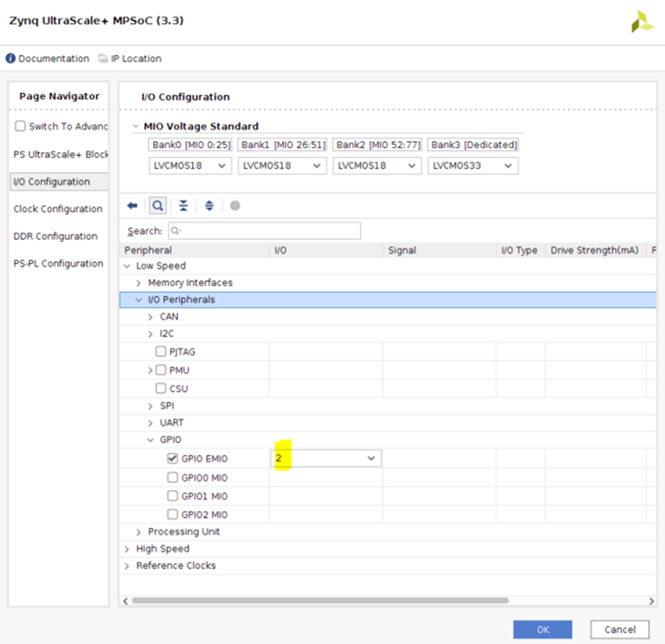Expand Processing Unit node
Viewport: 665px width, 644px height.
tap(138, 532)
